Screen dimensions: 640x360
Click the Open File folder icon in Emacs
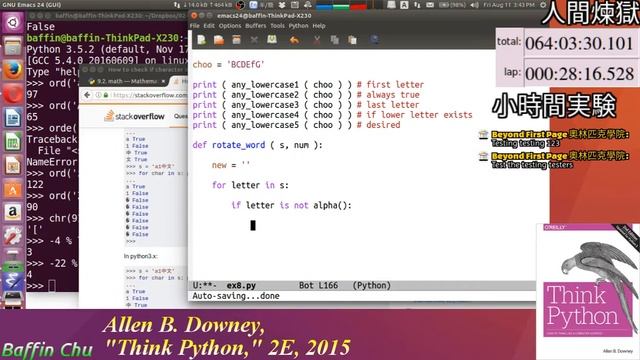coord(219,40)
